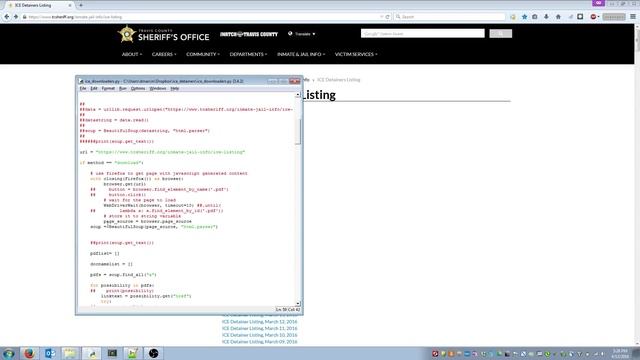Open File Explorer folder in the taskbar

pos(71,353)
